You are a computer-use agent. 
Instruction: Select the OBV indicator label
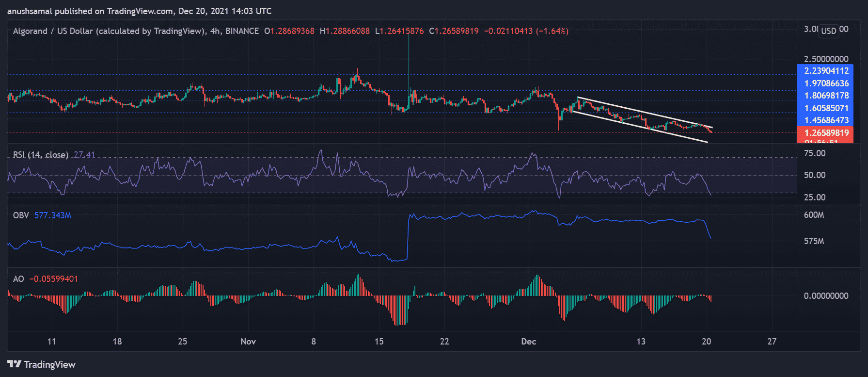tap(21, 215)
